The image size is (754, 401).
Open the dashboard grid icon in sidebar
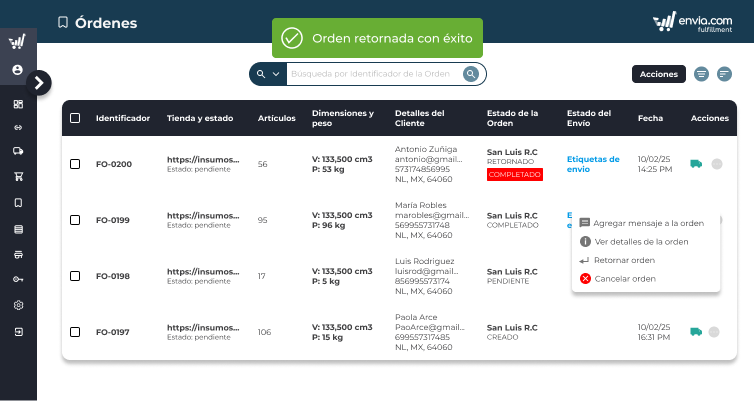coord(18,104)
